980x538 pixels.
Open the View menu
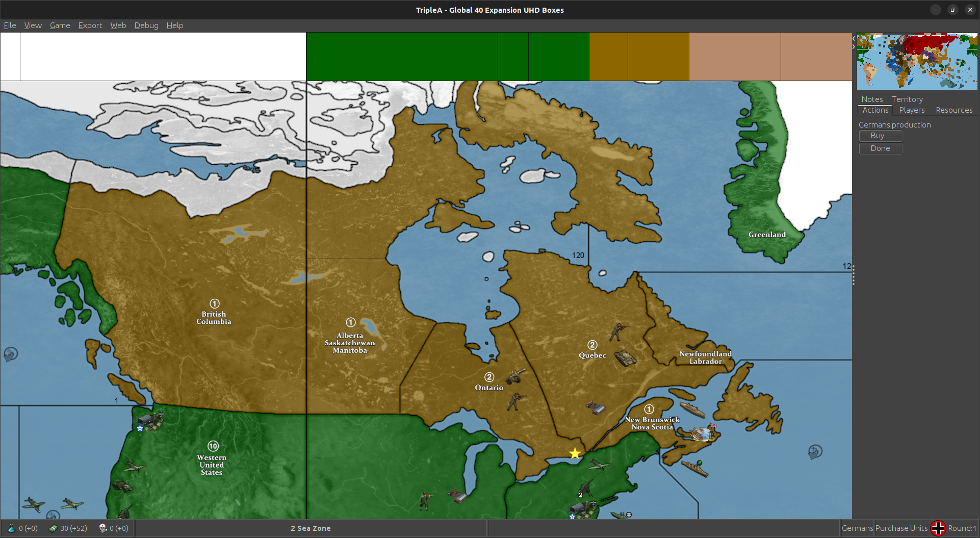click(x=33, y=25)
